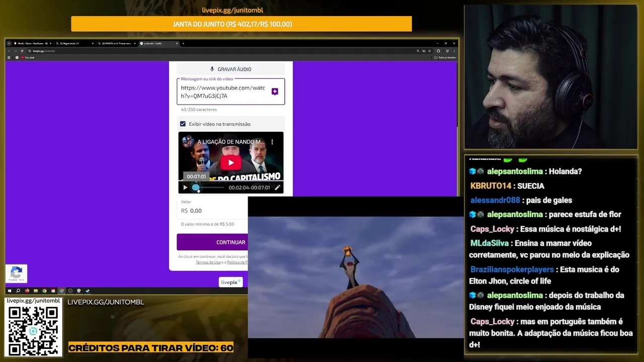Click the active Chrome window taskbar icon
Viewport: 644px width, 362px height.
[61, 291]
